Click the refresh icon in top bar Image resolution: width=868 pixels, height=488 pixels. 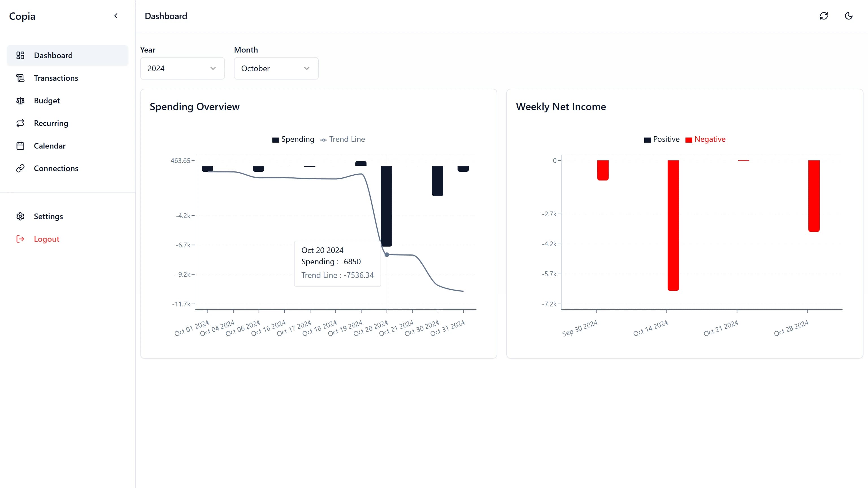tap(824, 16)
